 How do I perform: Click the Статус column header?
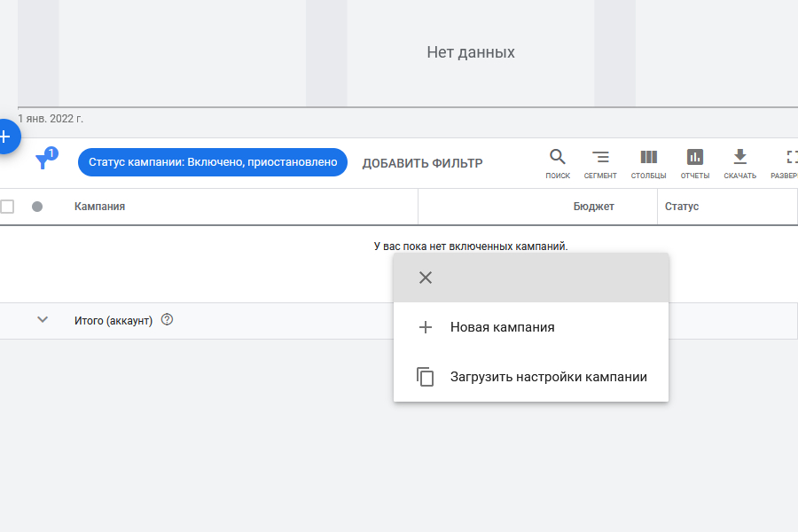click(681, 207)
